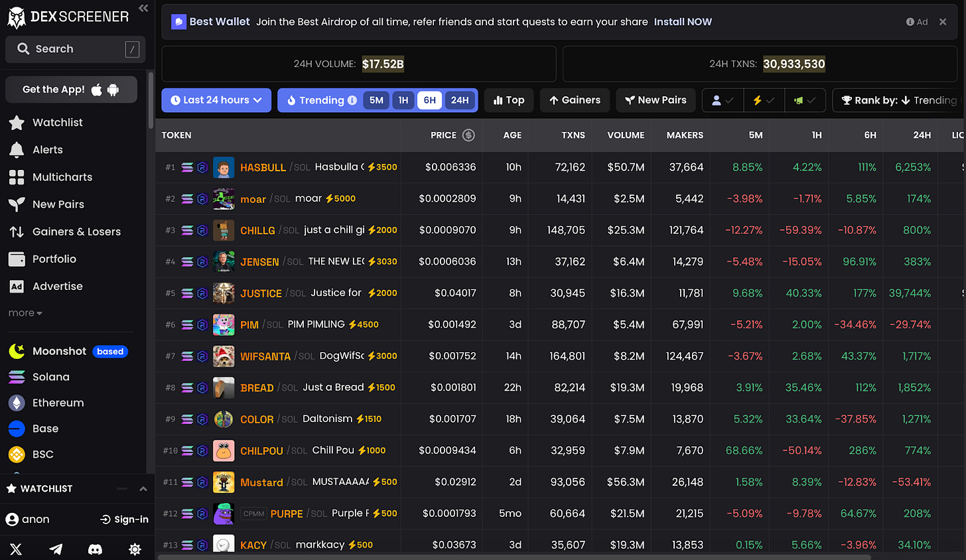This screenshot has height=560, width=966.
Task: Switch trending timeframe to 5M
Action: [376, 100]
